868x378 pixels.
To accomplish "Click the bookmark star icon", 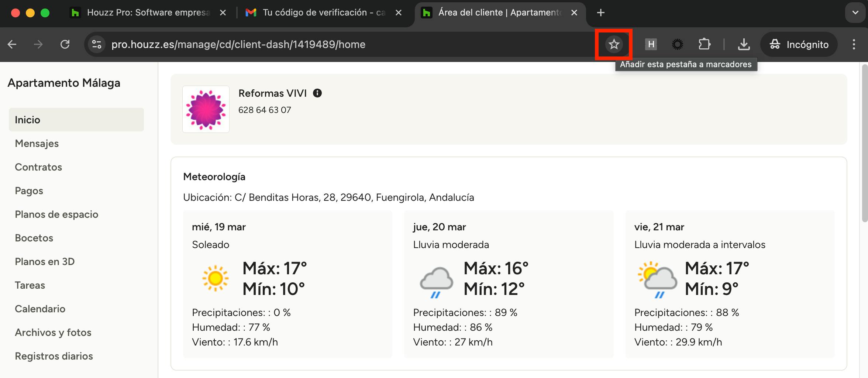I will (x=614, y=44).
